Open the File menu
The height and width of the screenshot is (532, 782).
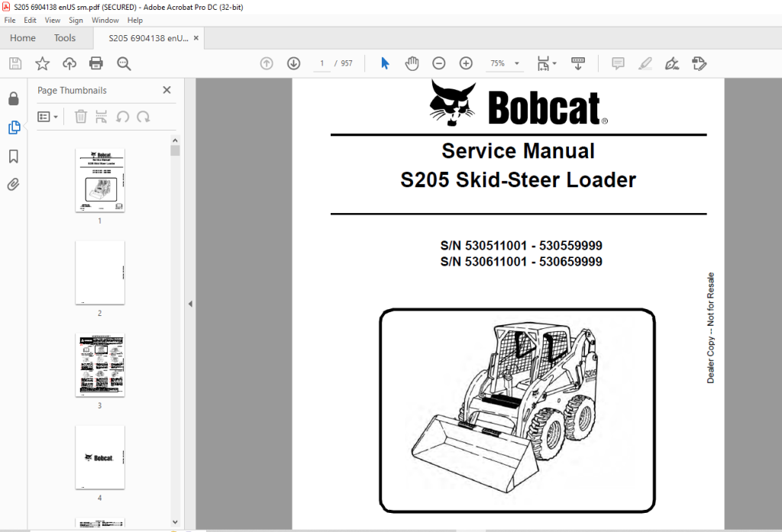[x=10, y=21]
